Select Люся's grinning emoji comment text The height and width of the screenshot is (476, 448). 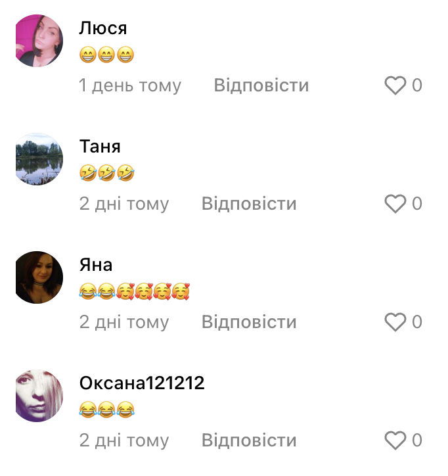pyautogui.click(x=106, y=55)
